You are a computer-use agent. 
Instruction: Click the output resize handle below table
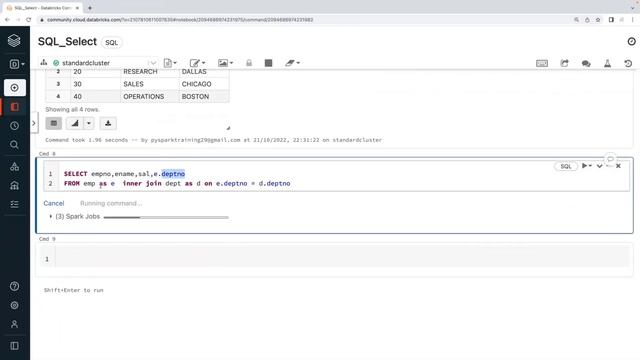(x=228, y=128)
